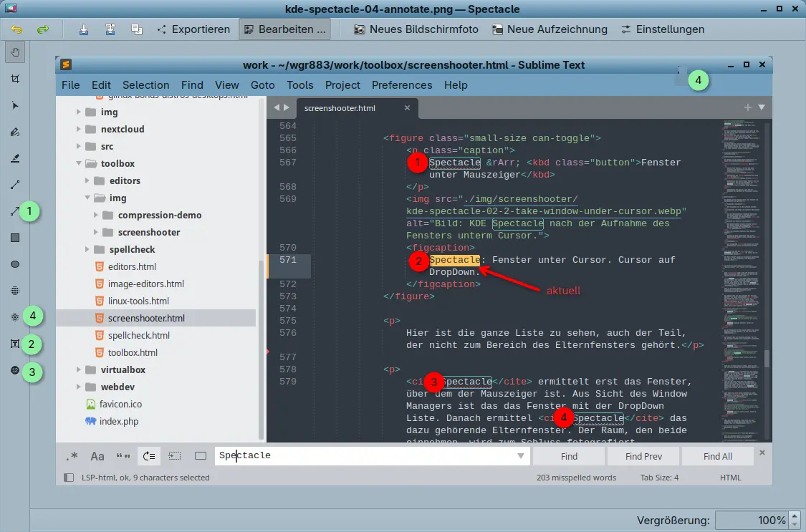806x532 pixels.
Task: Click the right tab navigation arrow in Sublime Text
Action: click(287, 107)
